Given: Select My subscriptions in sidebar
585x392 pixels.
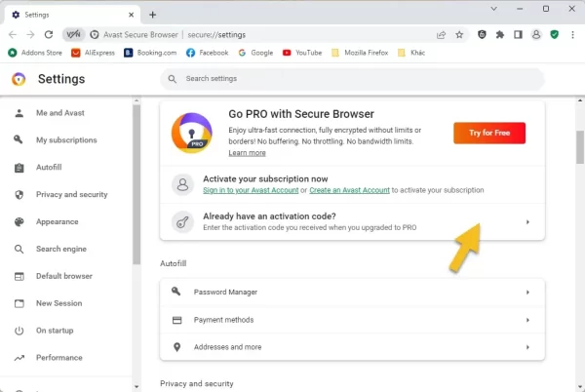Looking at the screenshot, I should [x=65, y=140].
